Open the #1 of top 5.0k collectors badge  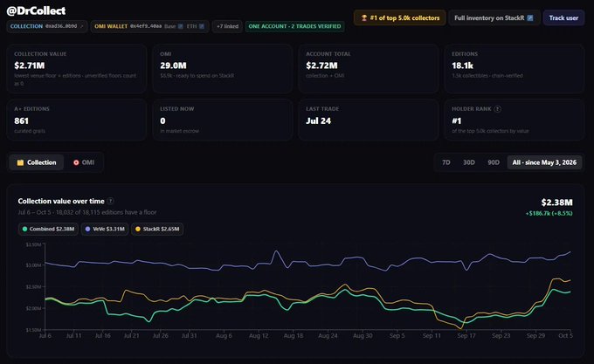400,17
